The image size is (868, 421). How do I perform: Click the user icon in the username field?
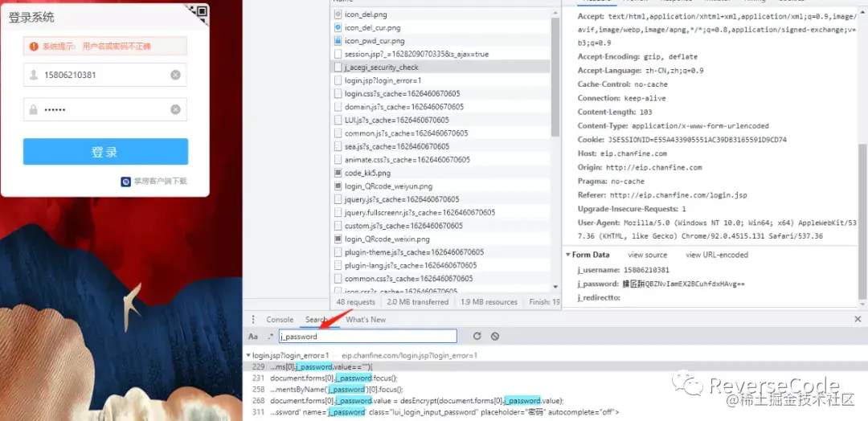[x=34, y=75]
